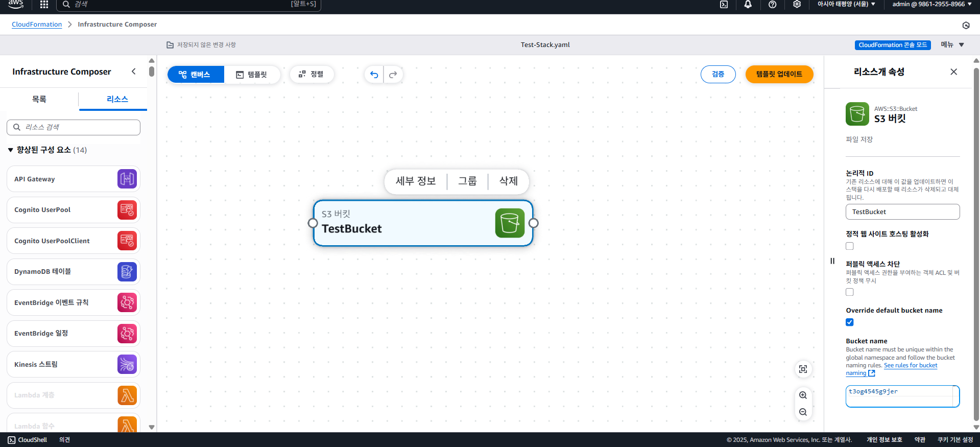
Task: Click the S3 bucket icon on TestBucket card
Action: 510,223
